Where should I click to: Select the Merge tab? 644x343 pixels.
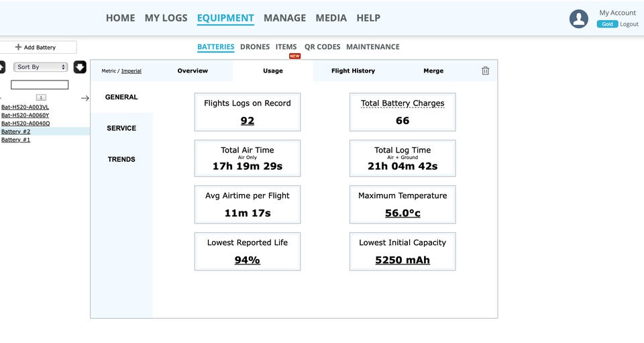433,70
